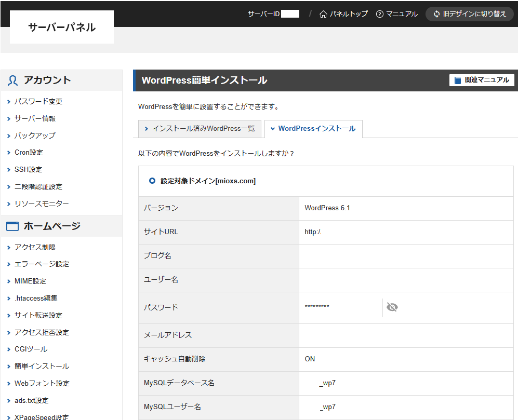
Task: Go to リソースモニター
Action: (42, 204)
